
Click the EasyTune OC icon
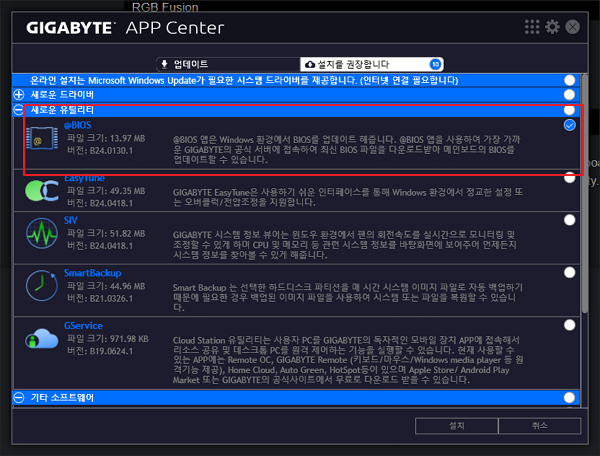(x=42, y=191)
